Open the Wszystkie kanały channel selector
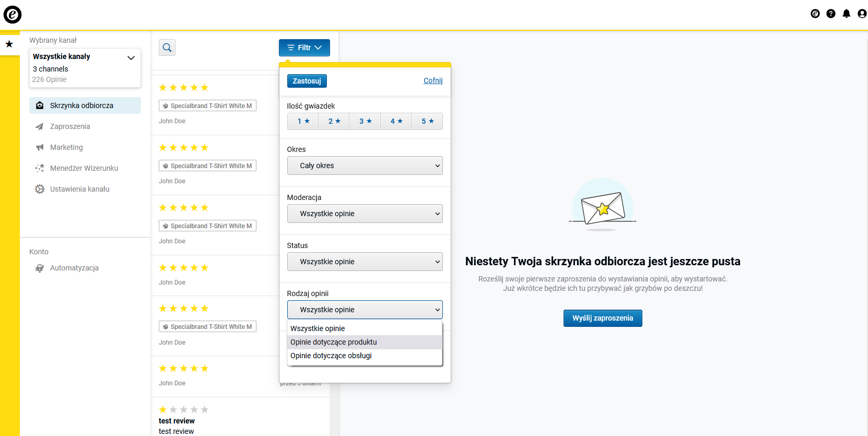The image size is (868, 436). coord(85,68)
